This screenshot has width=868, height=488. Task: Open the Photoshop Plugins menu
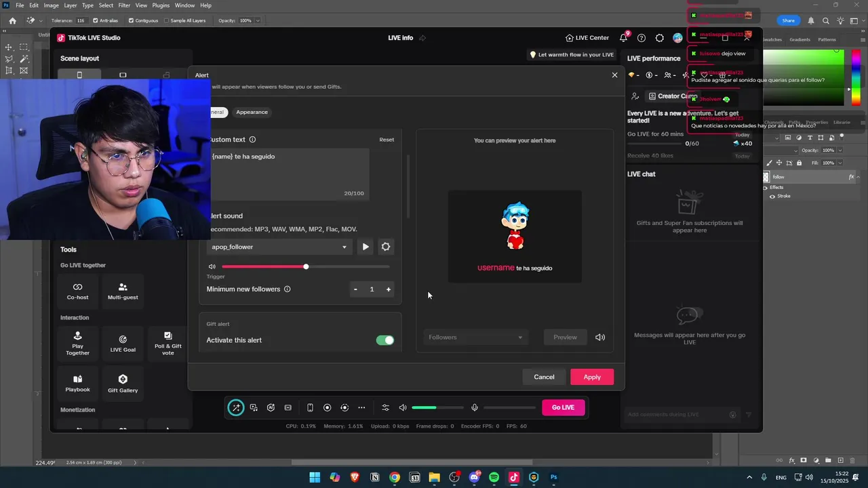[x=161, y=5]
